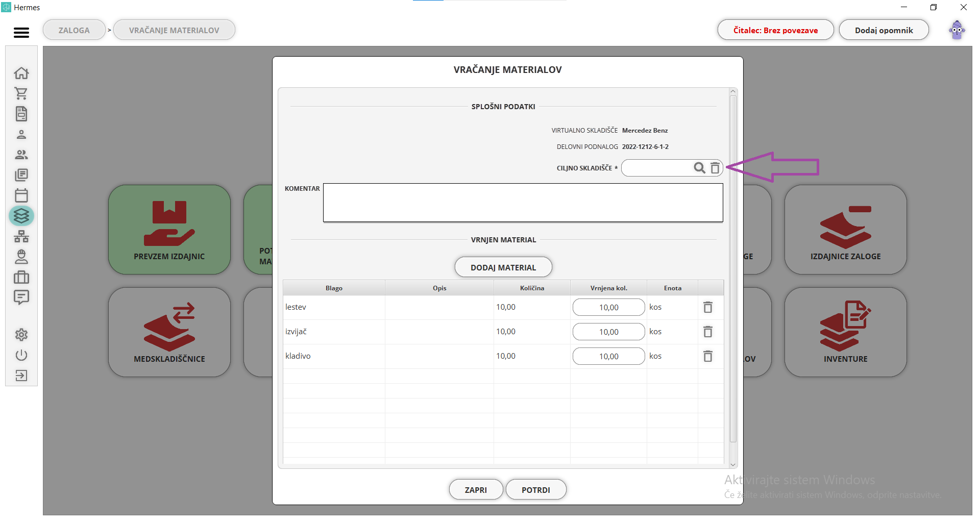The image size is (980, 524).
Task: Open the chat messages sidebar icon
Action: click(21, 297)
